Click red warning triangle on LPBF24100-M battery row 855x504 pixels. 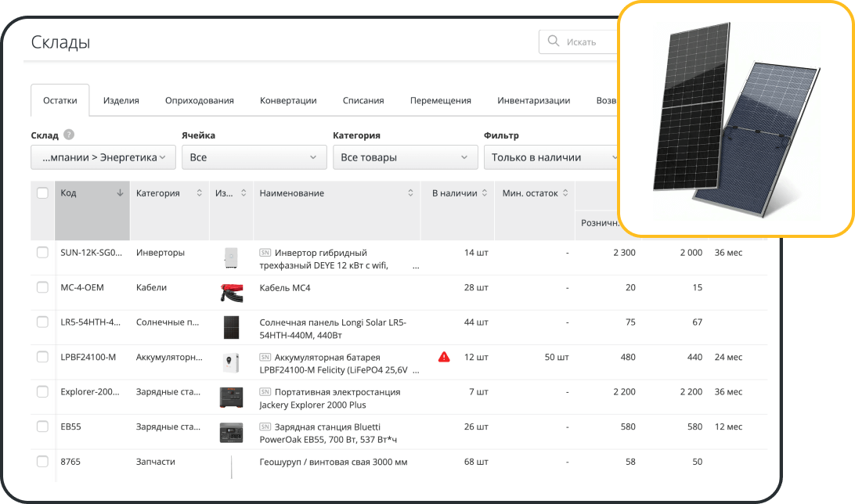444,357
